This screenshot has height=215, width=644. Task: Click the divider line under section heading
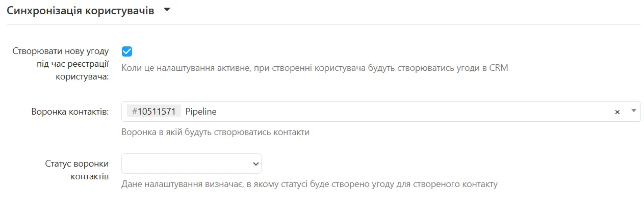(x=323, y=24)
